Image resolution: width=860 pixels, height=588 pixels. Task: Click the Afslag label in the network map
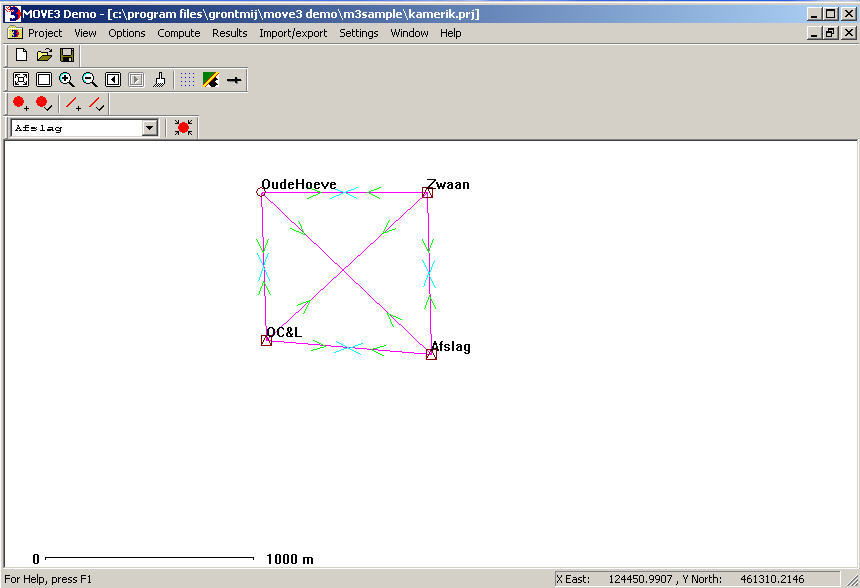pyautogui.click(x=451, y=347)
